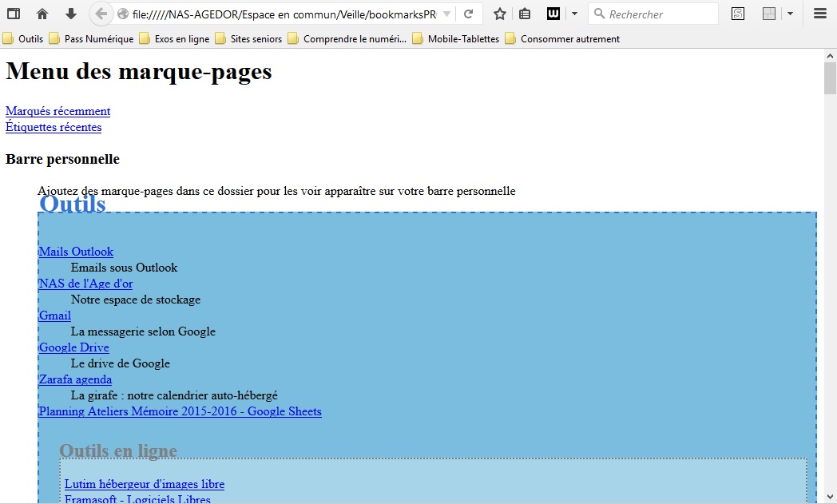Open the address bar history dropdown arrow
This screenshot has height=504, width=837.
coord(447,14)
